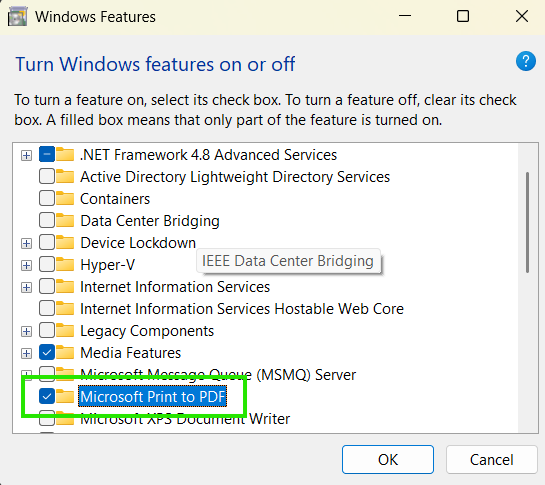
Task: Uncheck the Media Features checkbox
Action: [x=47, y=353]
